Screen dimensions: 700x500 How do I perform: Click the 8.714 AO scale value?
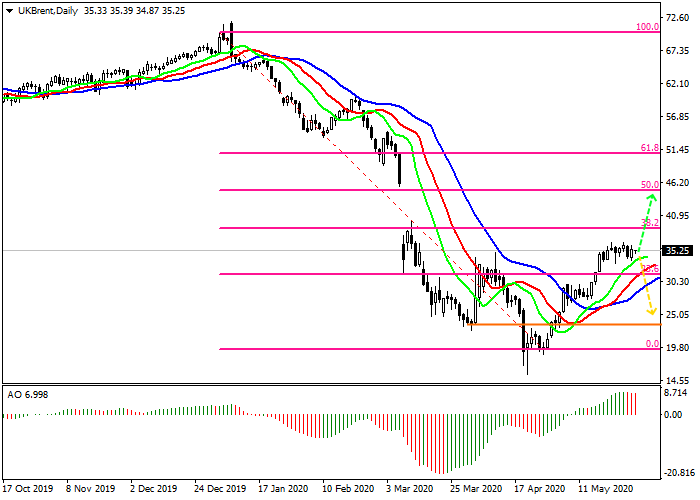click(678, 395)
